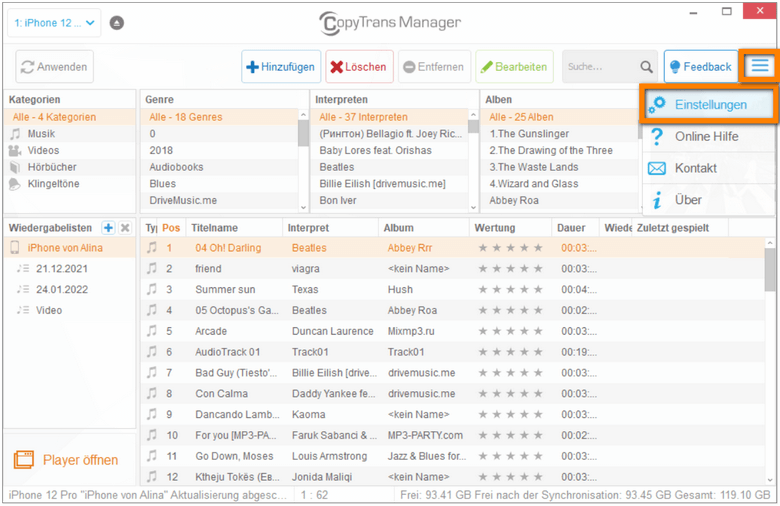The width and height of the screenshot is (780, 506).
Task: Click the eject device icon
Action: [116, 23]
